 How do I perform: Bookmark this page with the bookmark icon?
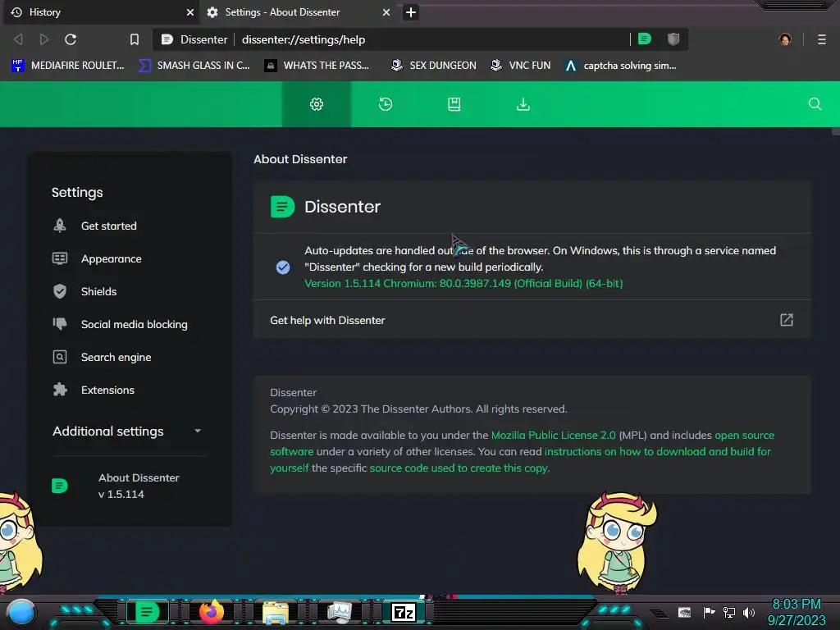pos(135,39)
